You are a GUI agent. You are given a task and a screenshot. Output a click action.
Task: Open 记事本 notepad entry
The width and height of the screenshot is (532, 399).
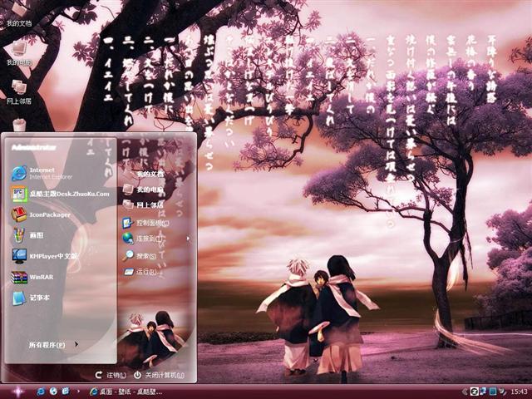click(32, 298)
